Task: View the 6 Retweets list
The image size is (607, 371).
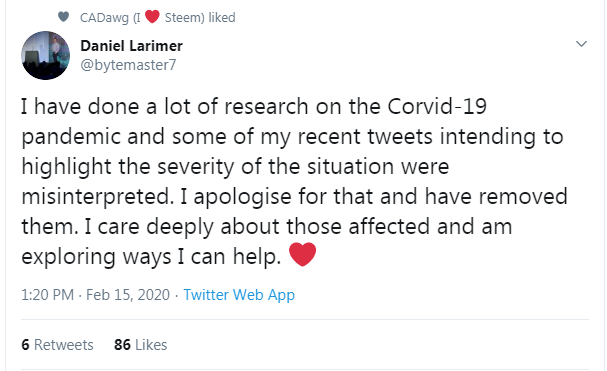Action: (x=57, y=345)
